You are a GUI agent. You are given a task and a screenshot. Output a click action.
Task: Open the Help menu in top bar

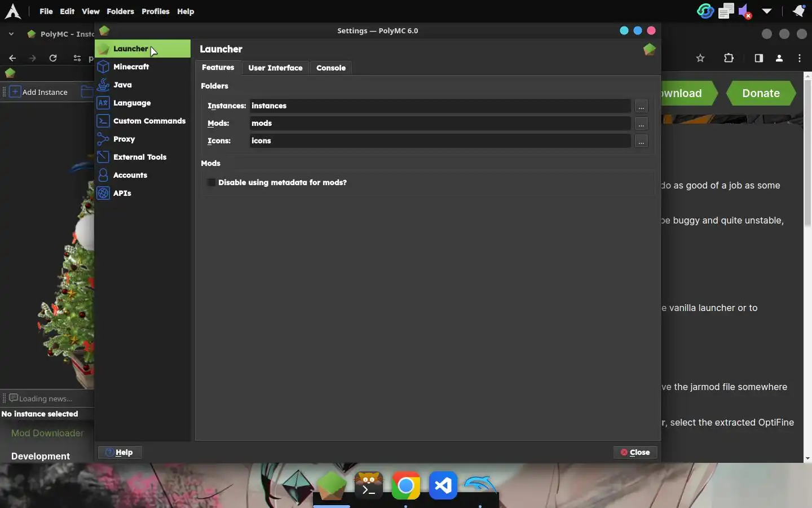click(186, 11)
